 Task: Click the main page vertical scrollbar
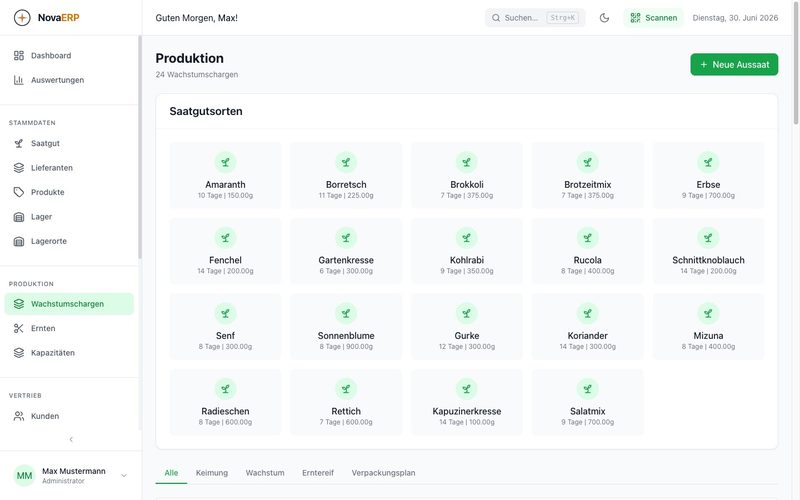click(x=796, y=62)
